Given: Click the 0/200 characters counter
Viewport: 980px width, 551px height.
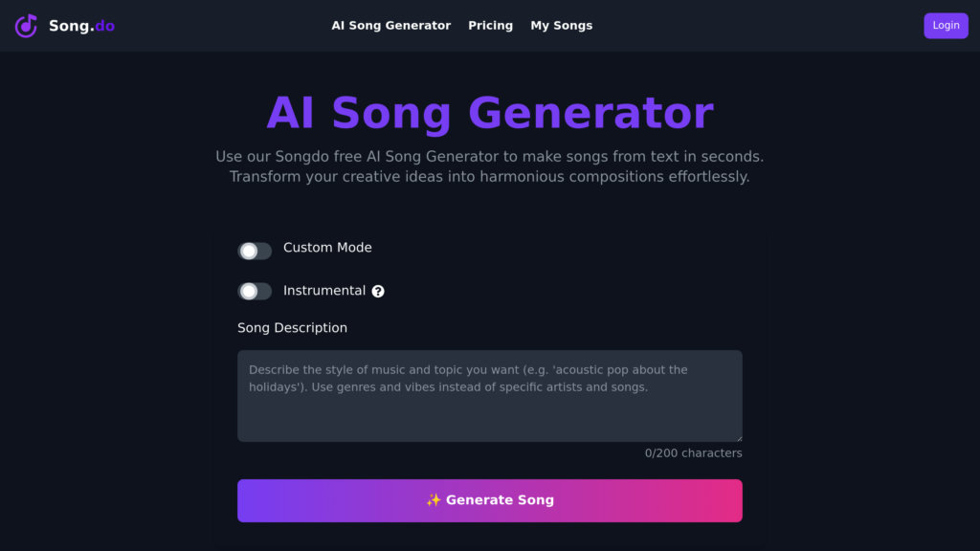Looking at the screenshot, I should pos(693,453).
